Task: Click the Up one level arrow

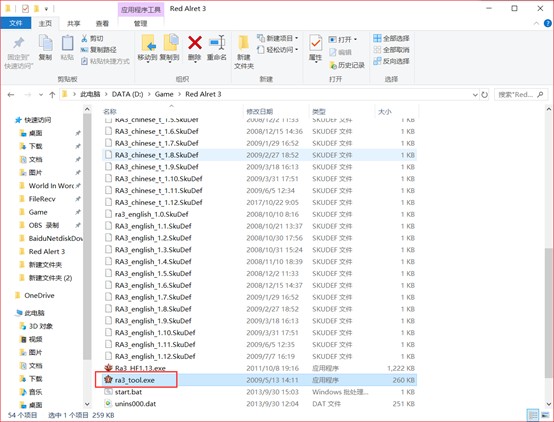Action: (x=52, y=94)
